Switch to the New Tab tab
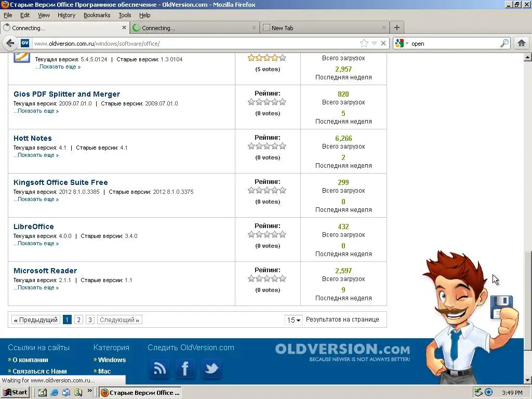532x399 pixels. pos(325,28)
